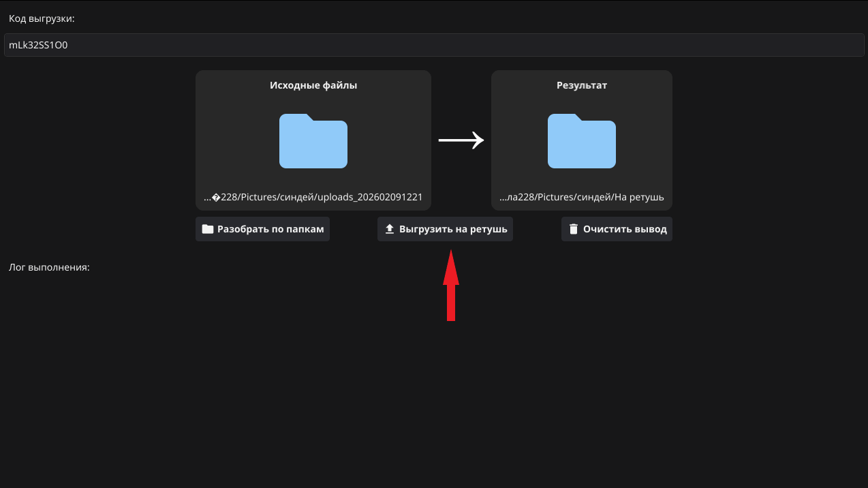This screenshot has width=868, height=488.
Task: Click the source path ending uploads_202602091221
Action: (313, 197)
